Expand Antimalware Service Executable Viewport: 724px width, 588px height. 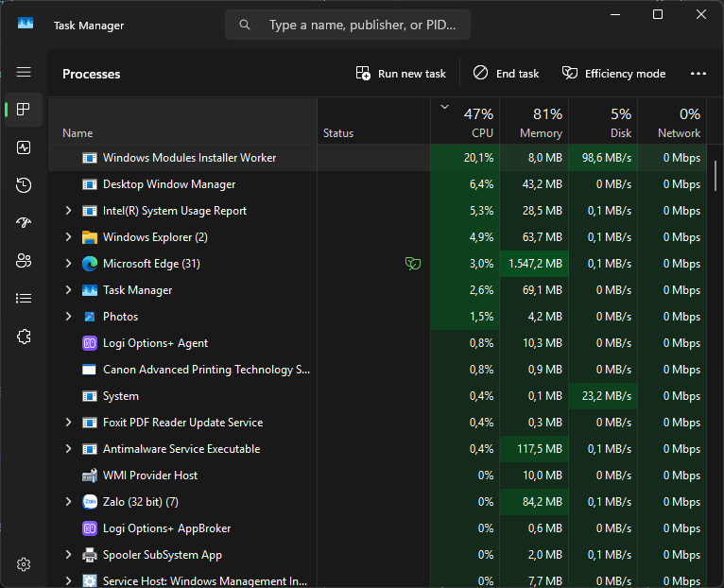68,449
